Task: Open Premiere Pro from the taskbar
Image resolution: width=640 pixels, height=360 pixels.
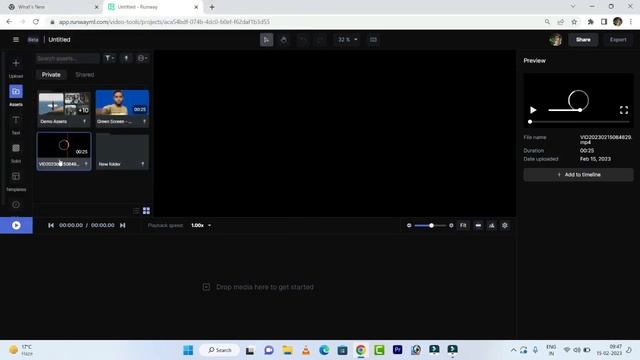Action: [x=397, y=350]
